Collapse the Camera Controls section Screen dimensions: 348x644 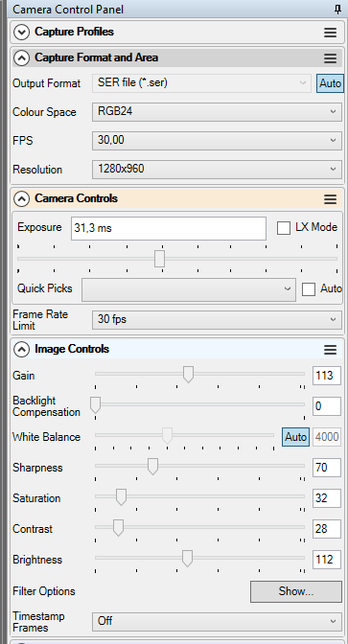pyautogui.click(x=21, y=198)
